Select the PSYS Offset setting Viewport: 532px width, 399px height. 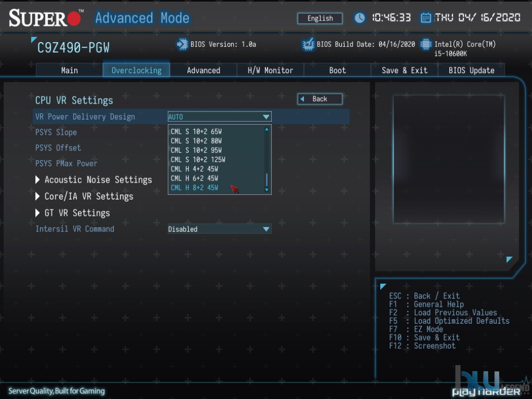[x=58, y=148]
